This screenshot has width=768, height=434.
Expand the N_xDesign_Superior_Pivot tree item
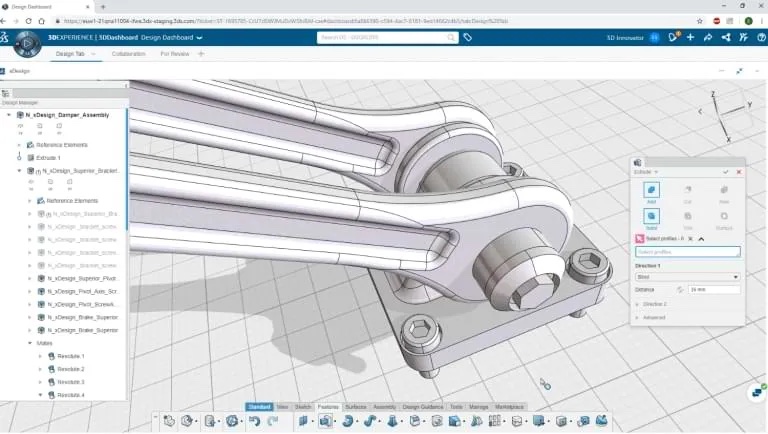tap(29, 278)
